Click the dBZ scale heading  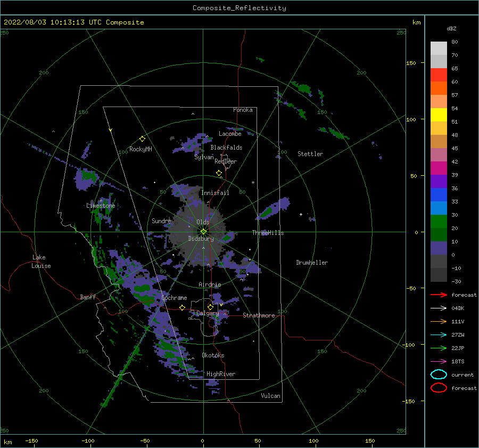click(451, 28)
